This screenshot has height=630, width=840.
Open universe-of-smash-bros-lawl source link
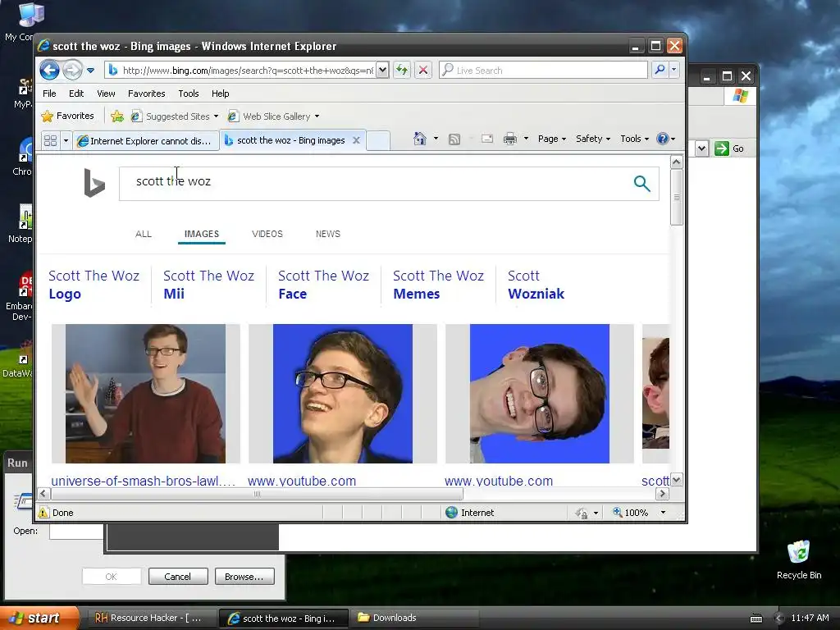pos(143,481)
